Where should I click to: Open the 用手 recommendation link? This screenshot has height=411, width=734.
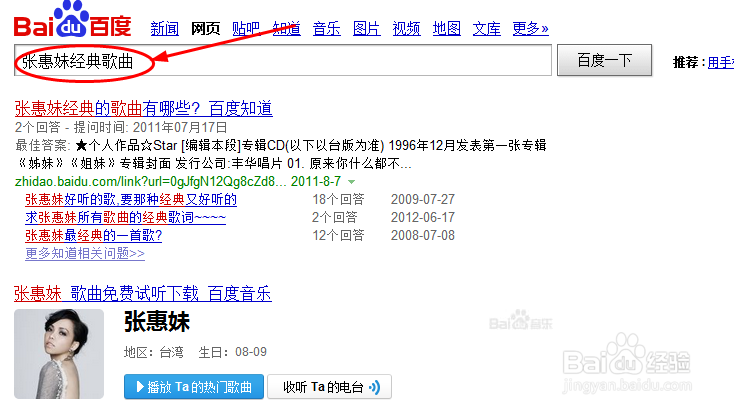point(721,62)
